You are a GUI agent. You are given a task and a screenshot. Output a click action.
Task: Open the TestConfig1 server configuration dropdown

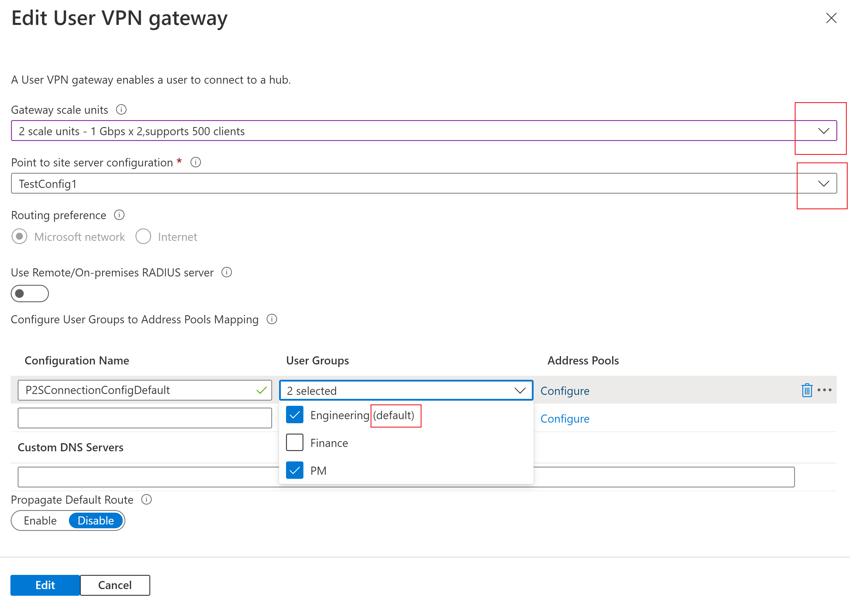(823, 184)
